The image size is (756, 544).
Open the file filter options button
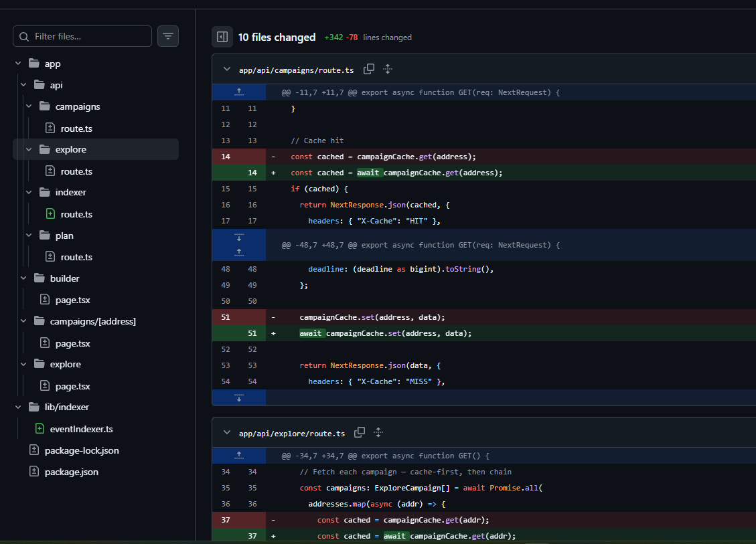coord(168,36)
